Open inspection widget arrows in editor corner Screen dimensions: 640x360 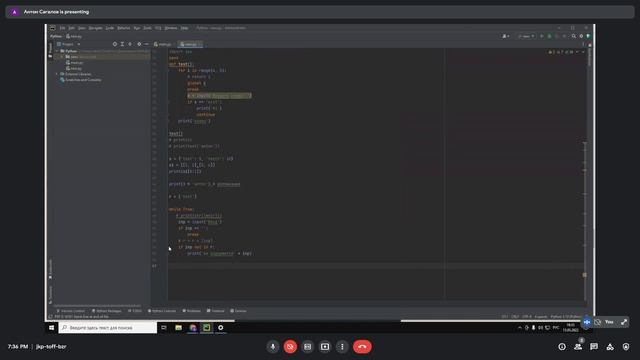(580, 52)
